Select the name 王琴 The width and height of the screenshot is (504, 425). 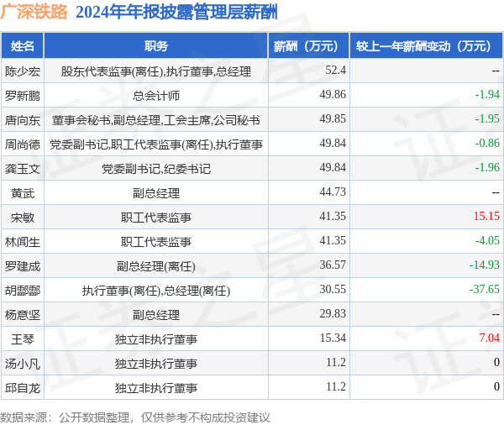pos(23,339)
